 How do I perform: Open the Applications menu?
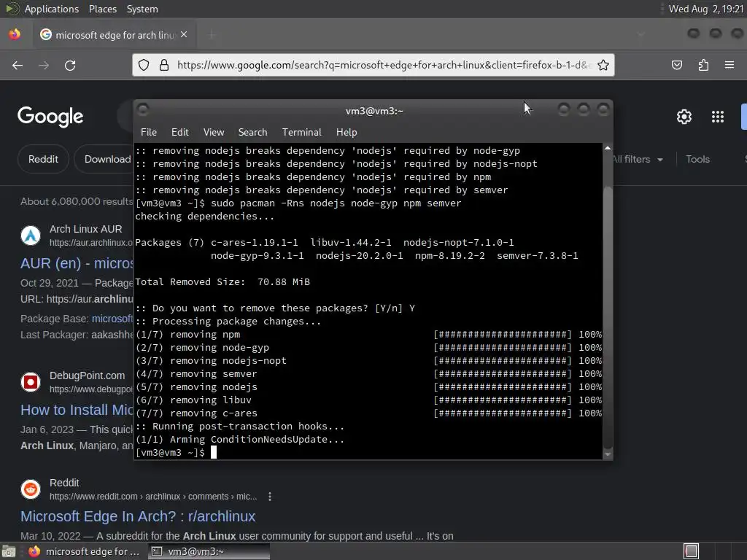52,9
